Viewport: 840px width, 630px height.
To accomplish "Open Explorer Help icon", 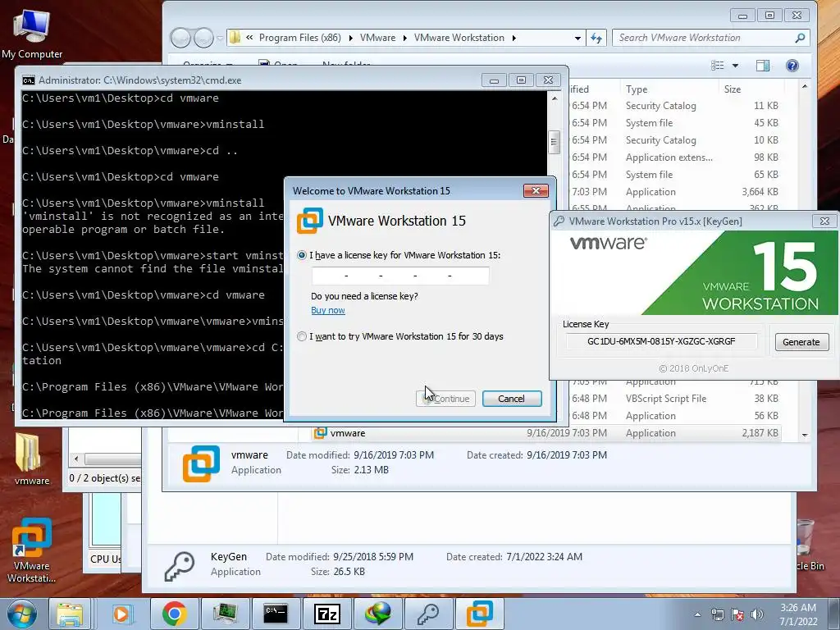I will (x=792, y=66).
